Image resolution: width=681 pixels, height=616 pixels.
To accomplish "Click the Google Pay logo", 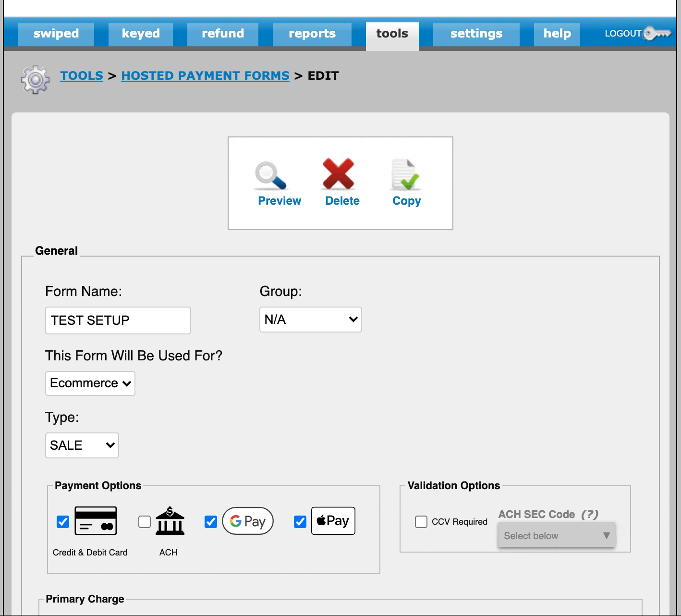I will point(248,521).
